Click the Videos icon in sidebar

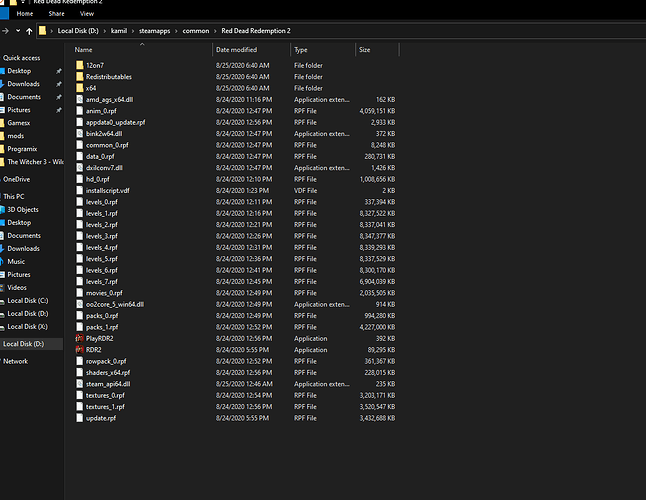[2, 287]
